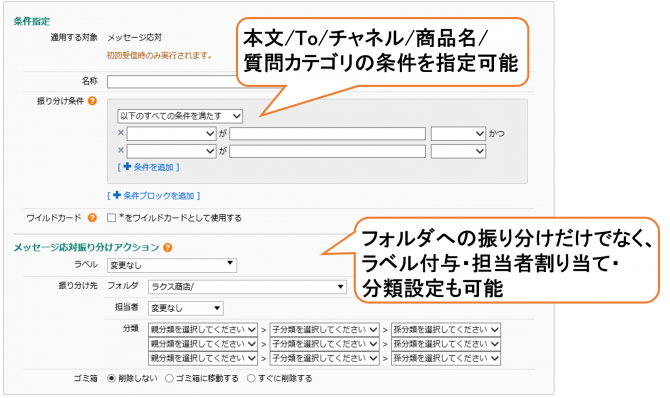Click 初回受信時のみ実行されます。 notice text
The width and height of the screenshot is (670, 398).
click(x=159, y=56)
